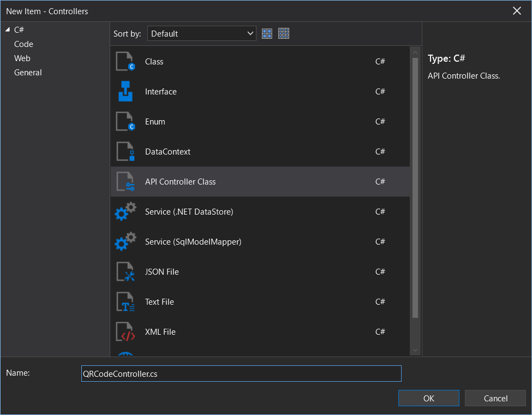Click the Name input field

pos(241,373)
